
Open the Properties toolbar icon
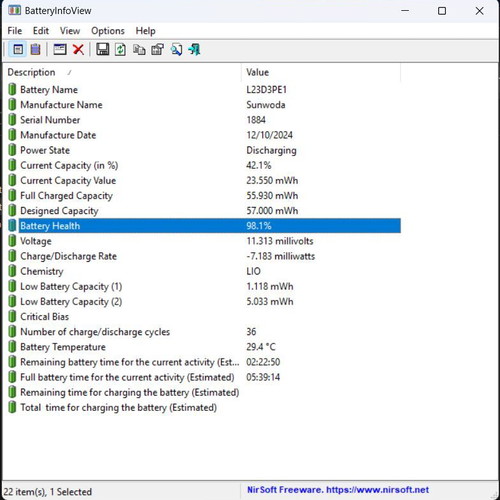[x=157, y=50]
